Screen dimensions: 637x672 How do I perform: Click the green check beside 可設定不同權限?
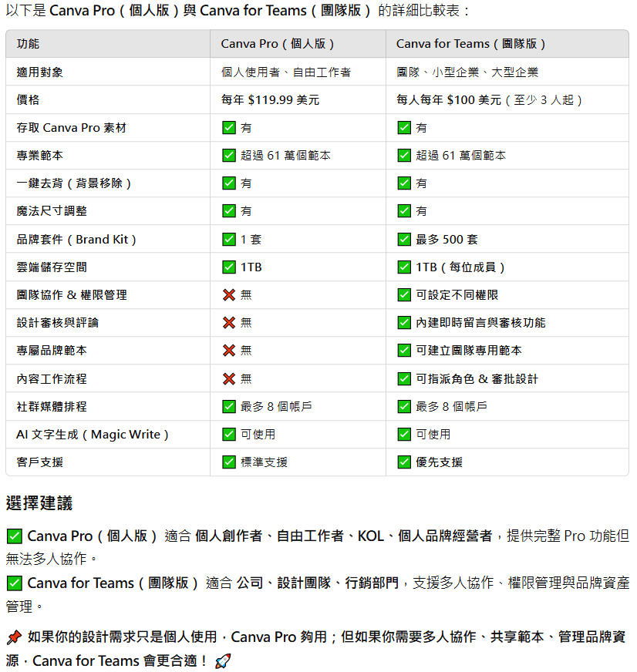(x=404, y=295)
